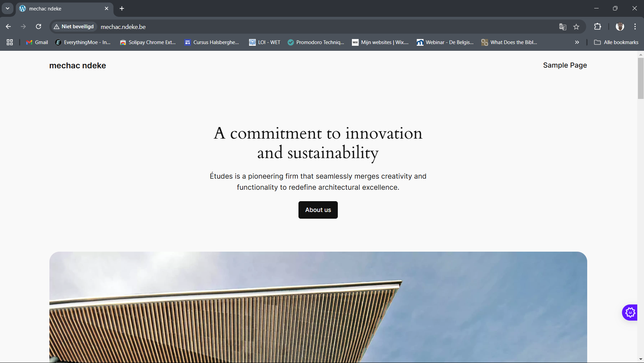The width and height of the screenshot is (644, 363).
Task: Open the EverythingMoe bookmark
Action: click(x=83, y=42)
